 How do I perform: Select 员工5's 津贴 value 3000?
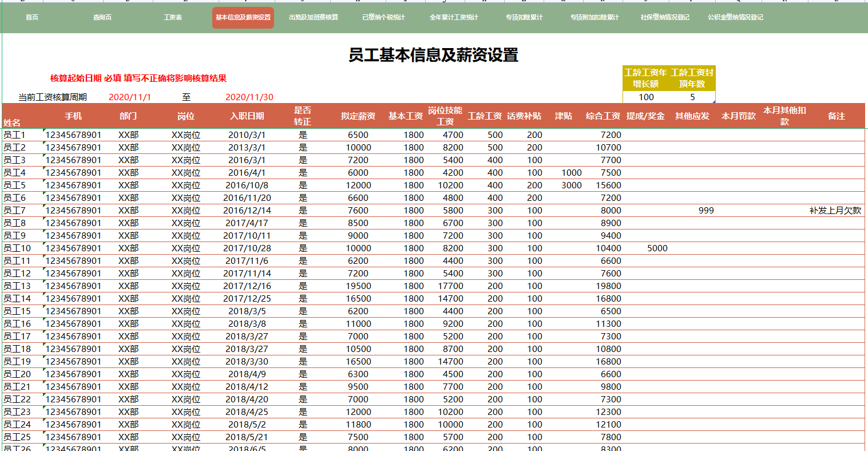point(572,185)
